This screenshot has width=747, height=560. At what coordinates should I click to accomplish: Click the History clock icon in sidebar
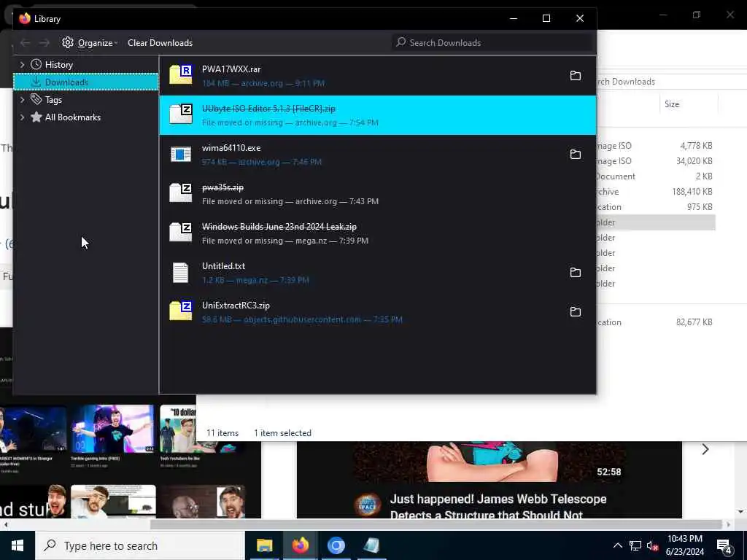36,64
